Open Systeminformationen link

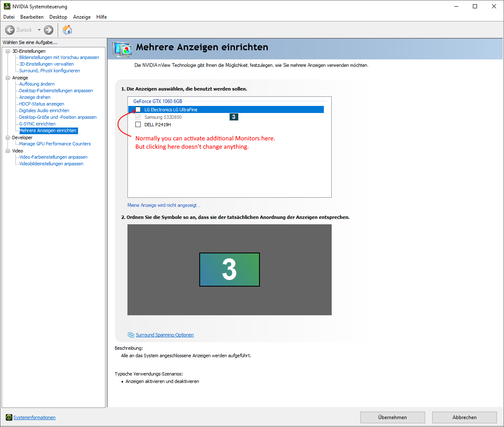tap(34, 417)
